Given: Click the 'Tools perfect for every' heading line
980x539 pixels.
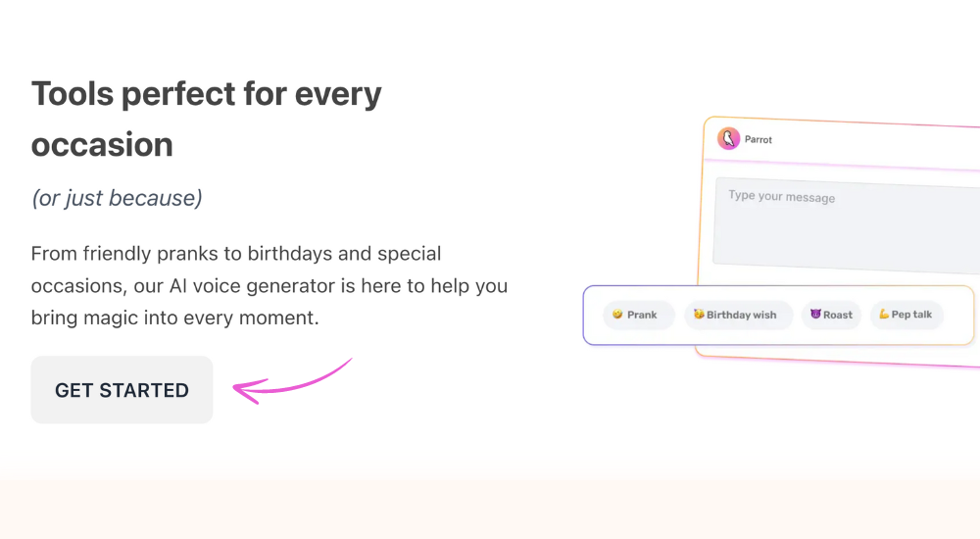Looking at the screenshot, I should 206,94.
